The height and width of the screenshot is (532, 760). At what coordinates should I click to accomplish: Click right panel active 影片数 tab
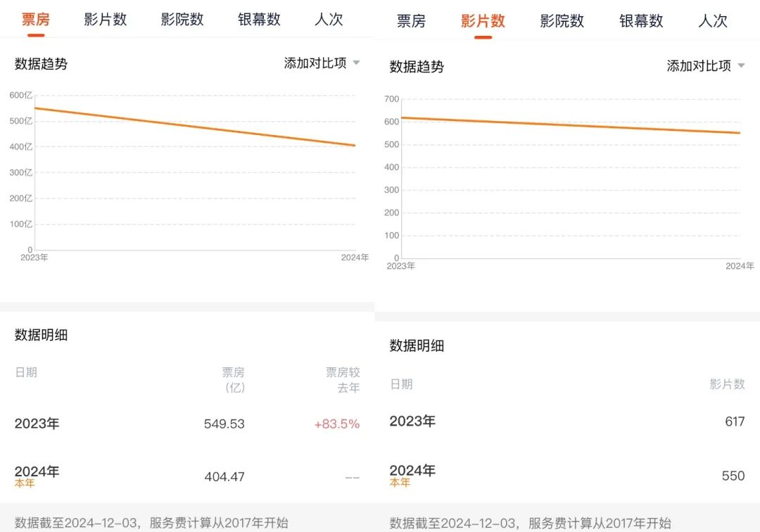pos(483,21)
